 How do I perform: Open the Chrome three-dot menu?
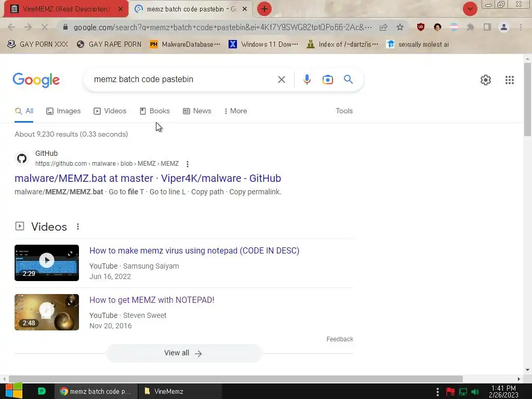click(521, 27)
